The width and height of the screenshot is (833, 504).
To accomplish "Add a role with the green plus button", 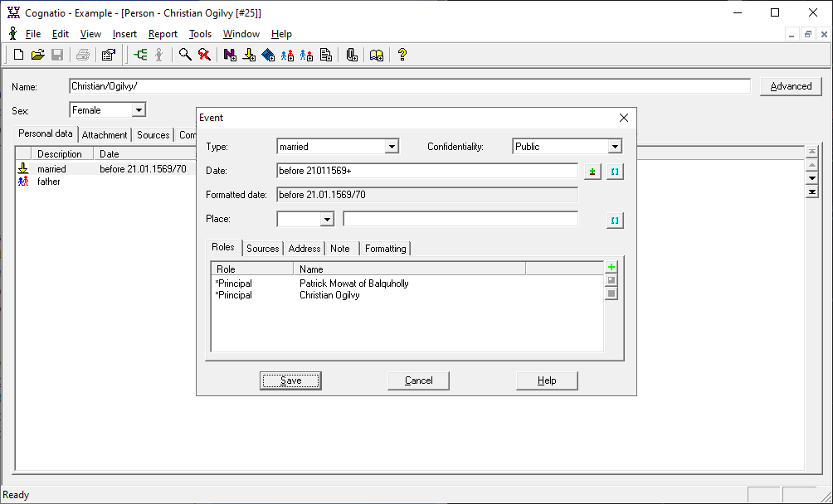I will [x=611, y=267].
